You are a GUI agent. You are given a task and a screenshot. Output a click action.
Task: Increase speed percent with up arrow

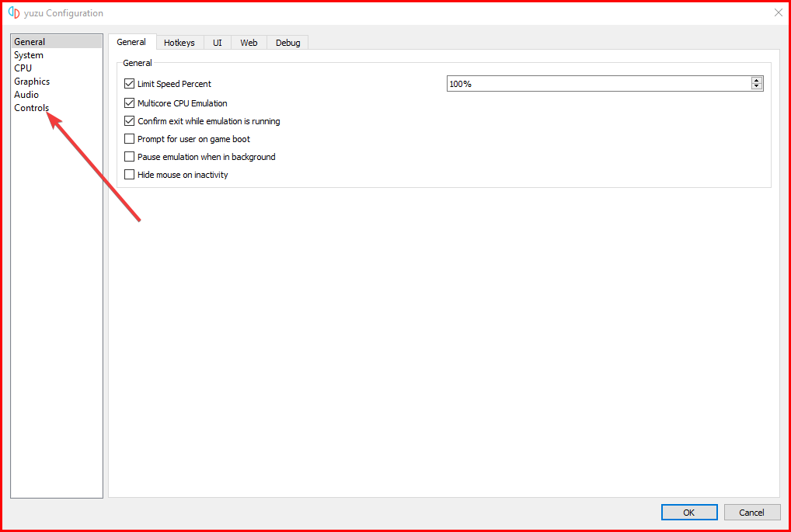click(x=756, y=81)
